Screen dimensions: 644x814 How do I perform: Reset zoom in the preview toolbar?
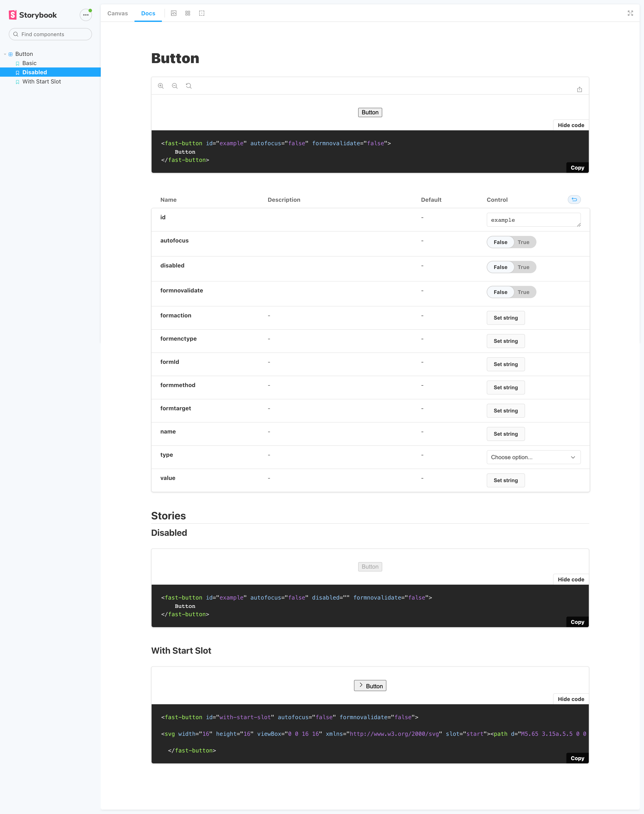189,86
